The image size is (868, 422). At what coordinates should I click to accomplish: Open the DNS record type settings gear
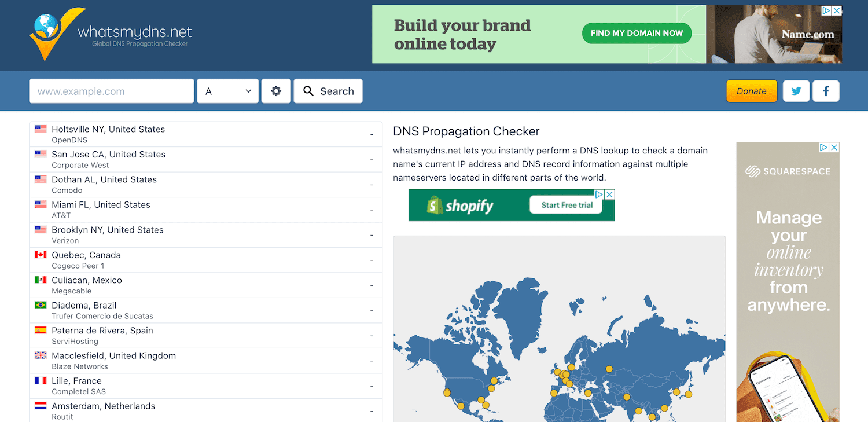click(276, 91)
